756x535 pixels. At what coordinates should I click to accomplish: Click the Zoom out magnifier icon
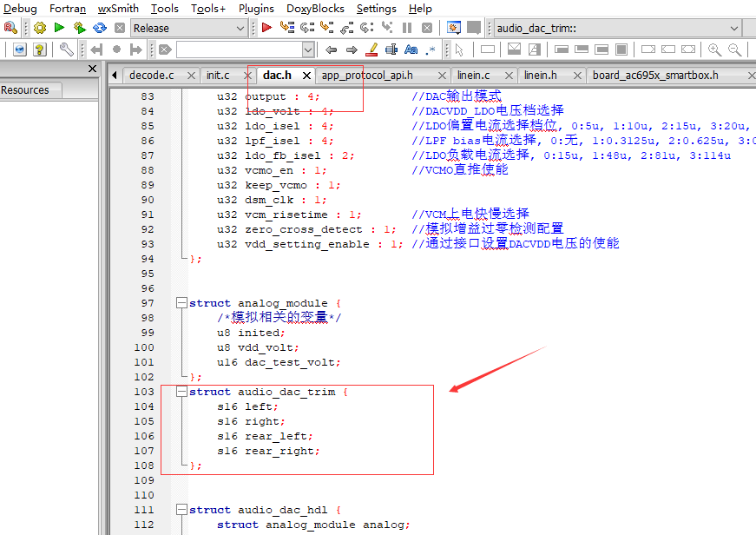[734, 50]
